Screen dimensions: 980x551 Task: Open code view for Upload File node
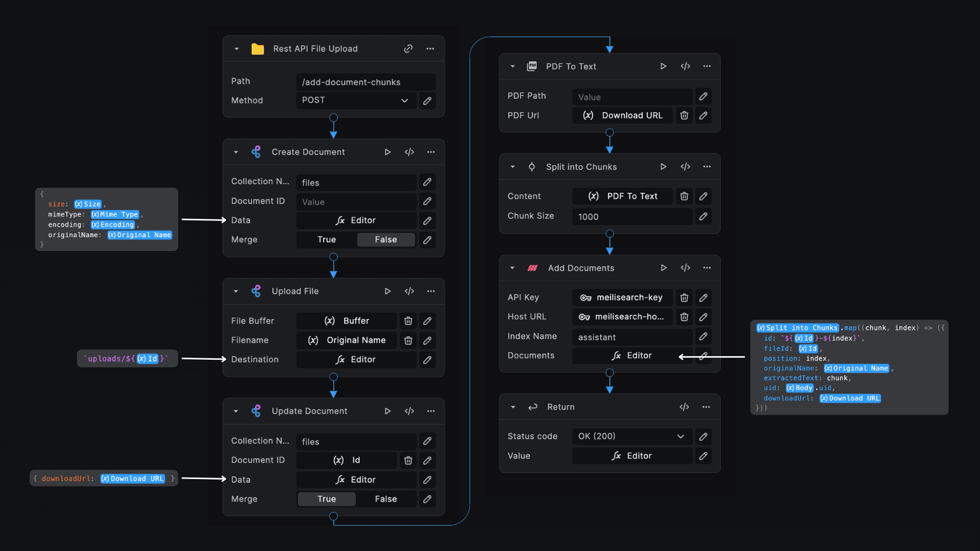[x=409, y=291]
